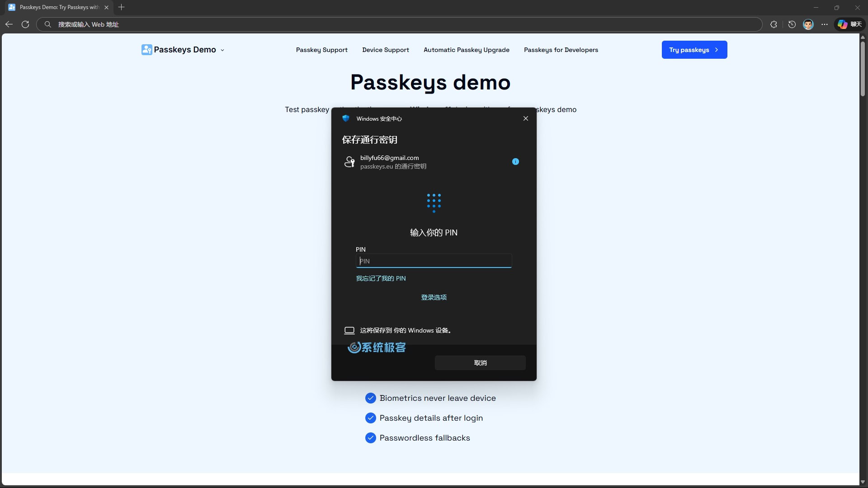Viewport: 868px width, 488px height.
Task: Click the 我忘记了我的 PIN link
Action: (x=381, y=278)
